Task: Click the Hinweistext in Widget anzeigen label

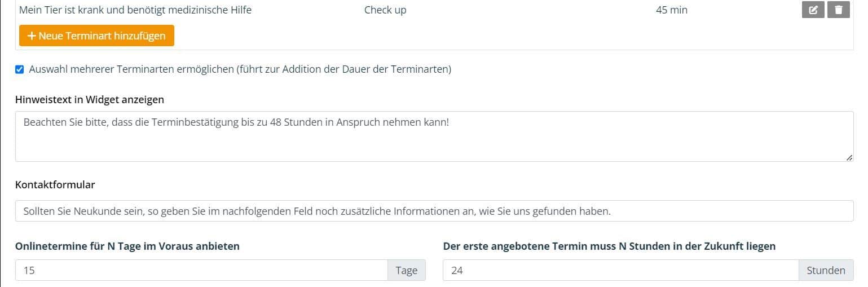Action: (90, 100)
